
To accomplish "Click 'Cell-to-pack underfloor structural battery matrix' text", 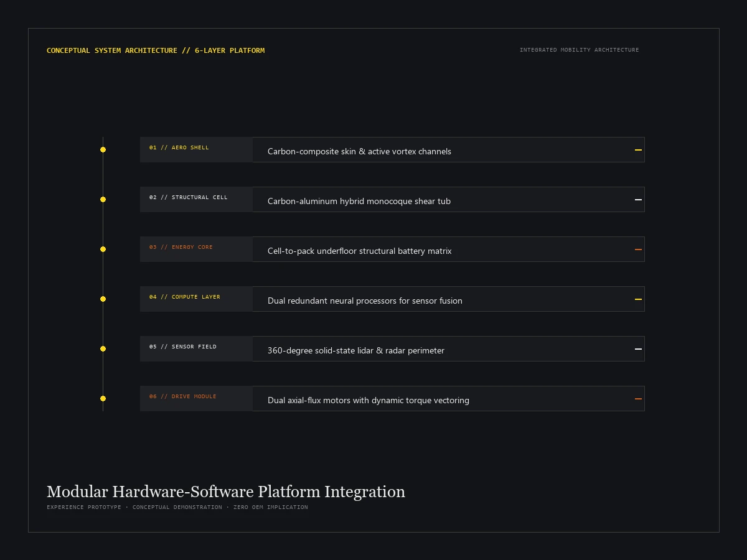I will 360,251.
